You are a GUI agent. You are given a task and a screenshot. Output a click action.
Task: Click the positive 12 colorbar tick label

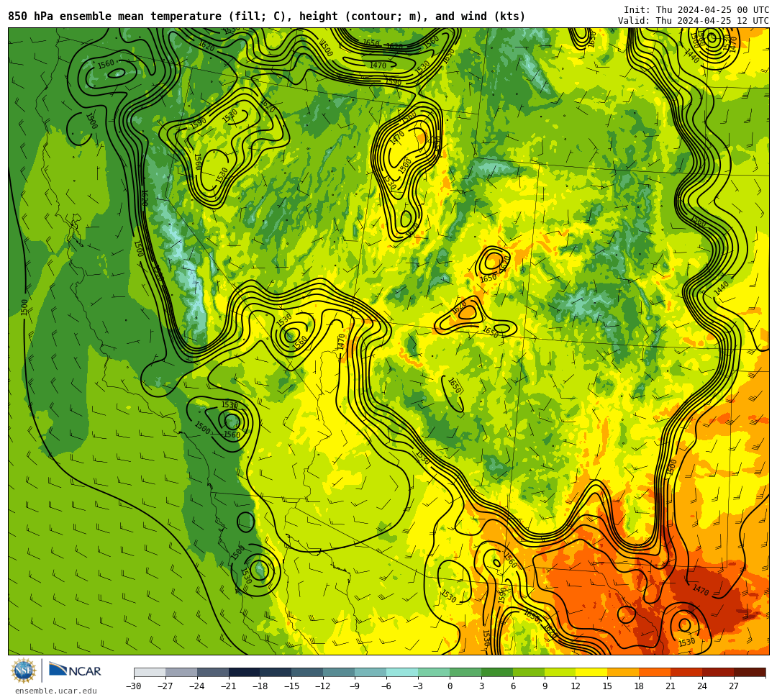click(576, 686)
